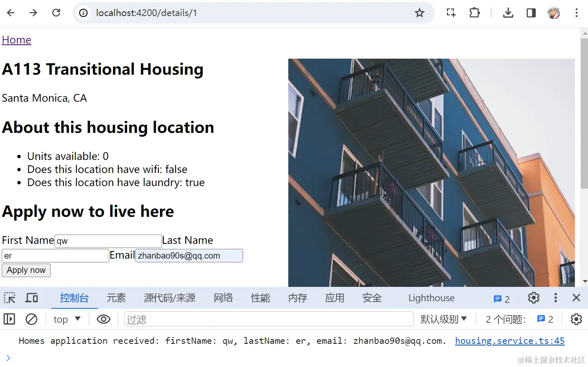
Task: Focus the Last Name input field
Action: pos(56,256)
